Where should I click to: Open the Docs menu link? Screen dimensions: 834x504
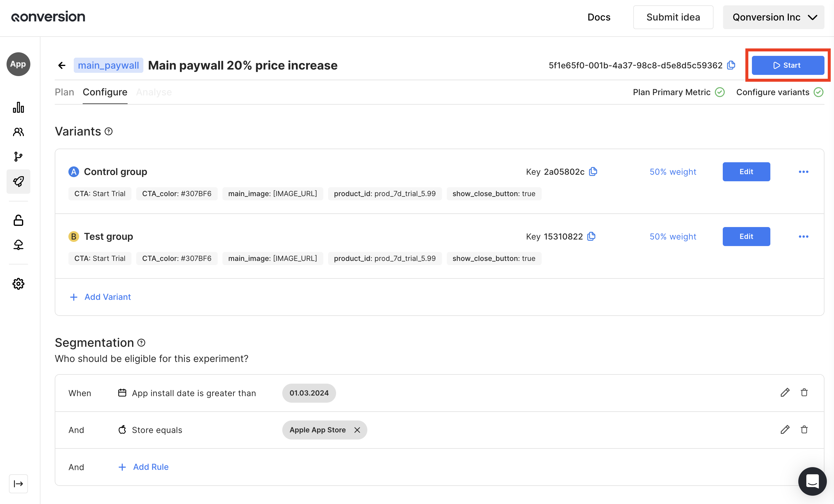point(598,17)
